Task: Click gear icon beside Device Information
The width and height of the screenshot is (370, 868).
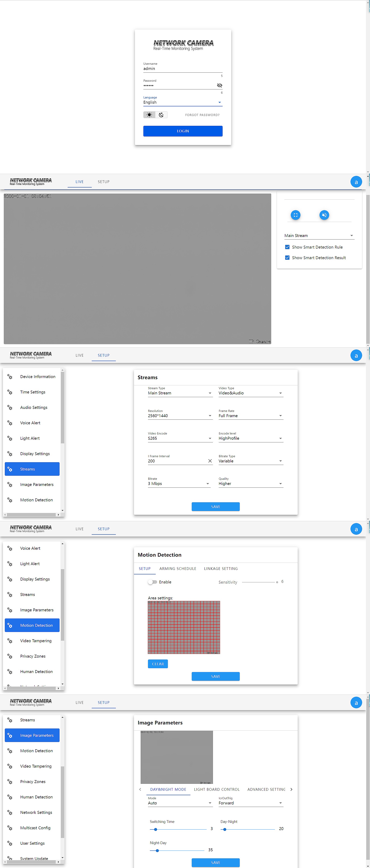Action: coord(10,377)
